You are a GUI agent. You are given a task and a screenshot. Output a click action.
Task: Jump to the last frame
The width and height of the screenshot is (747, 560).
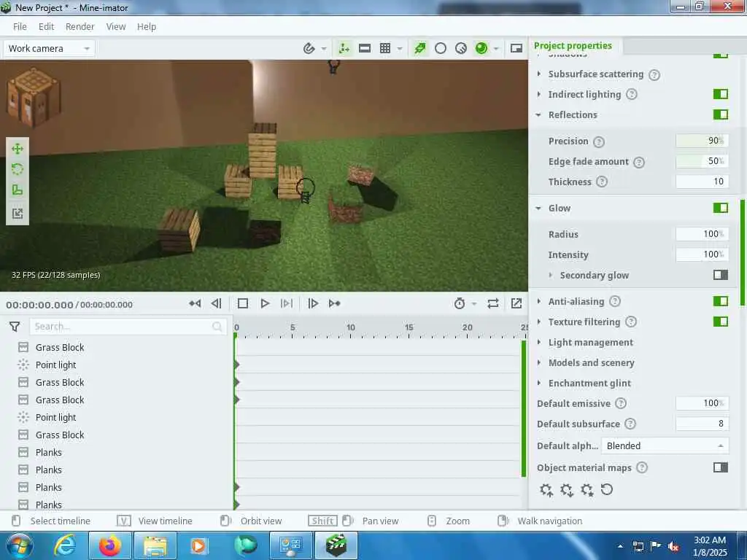[x=334, y=303]
